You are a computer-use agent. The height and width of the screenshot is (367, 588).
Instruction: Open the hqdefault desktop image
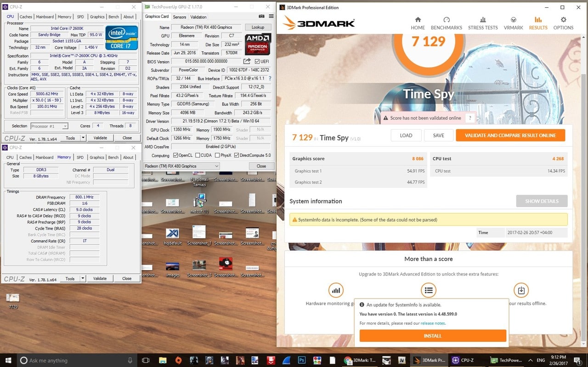click(172, 235)
